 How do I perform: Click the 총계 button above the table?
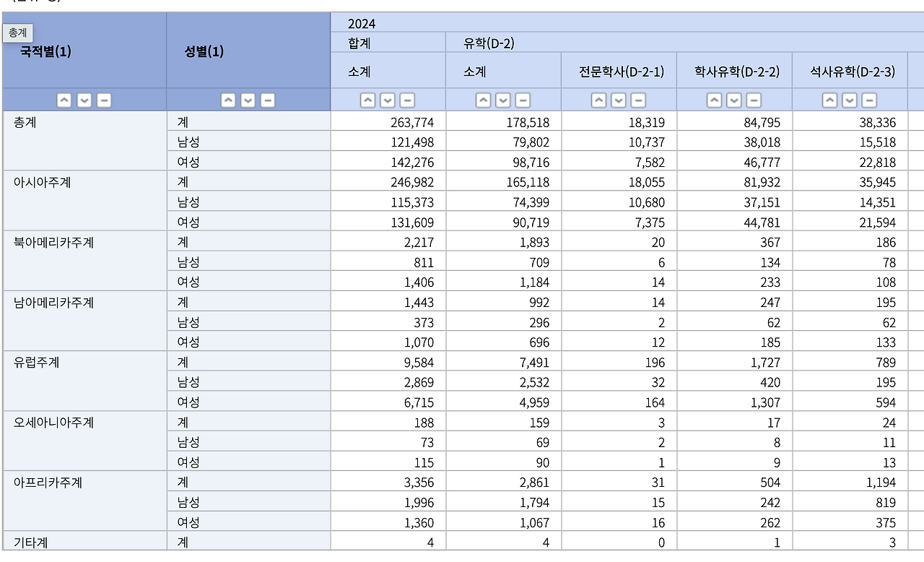(x=18, y=33)
